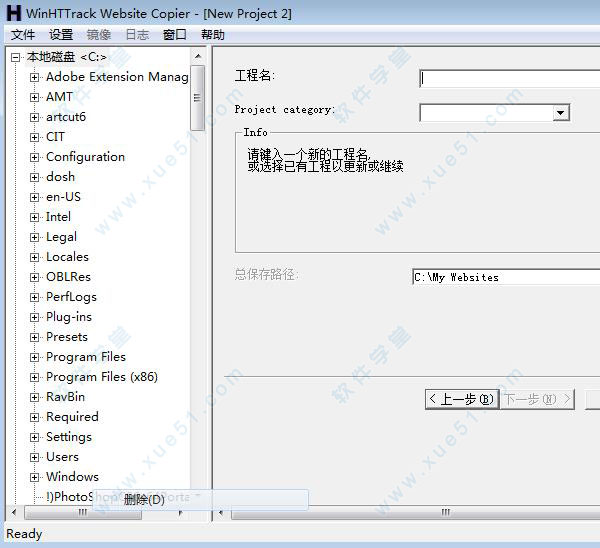Viewport: 600px width, 548px height.
Task: Click the tree panel vertical scrollbar thumb
Action: tap(197, 98)
